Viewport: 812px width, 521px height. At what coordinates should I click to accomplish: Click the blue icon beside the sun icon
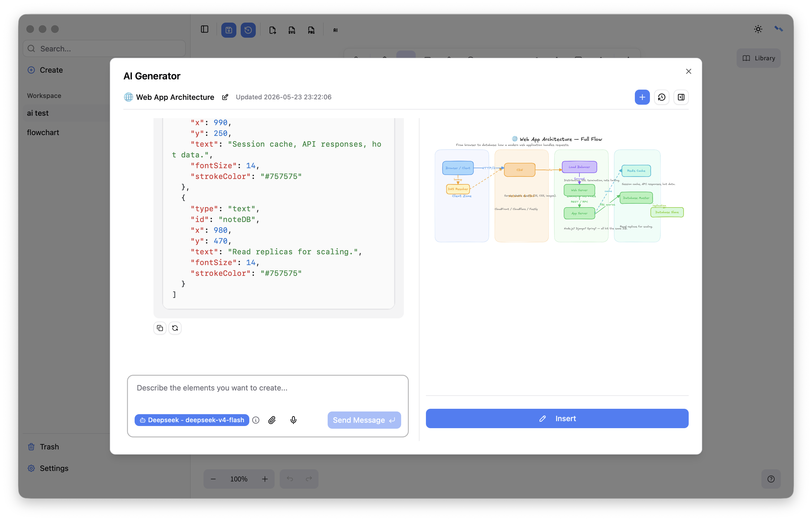[779, 29]
